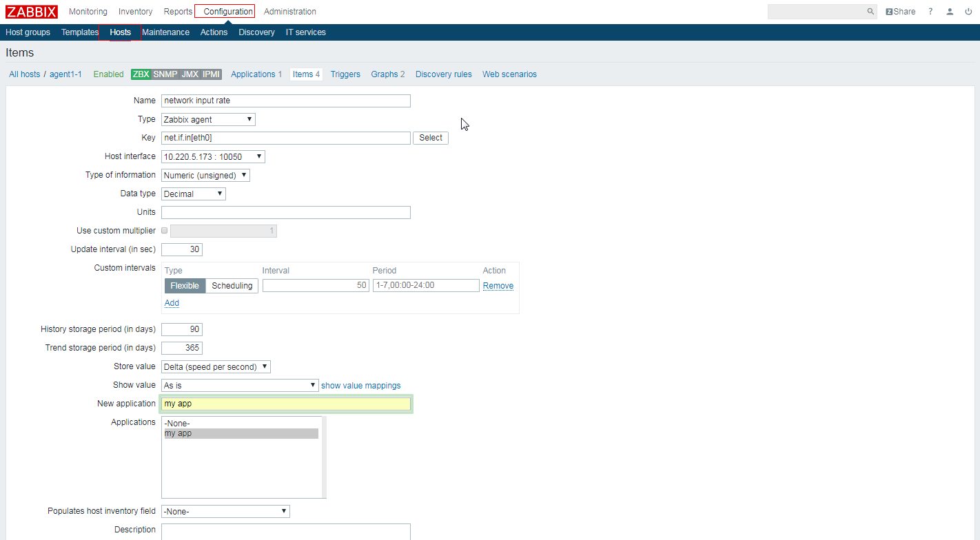980x540 pixels.
Task: Click Remove for the custom interval
Action: point(498,286)
